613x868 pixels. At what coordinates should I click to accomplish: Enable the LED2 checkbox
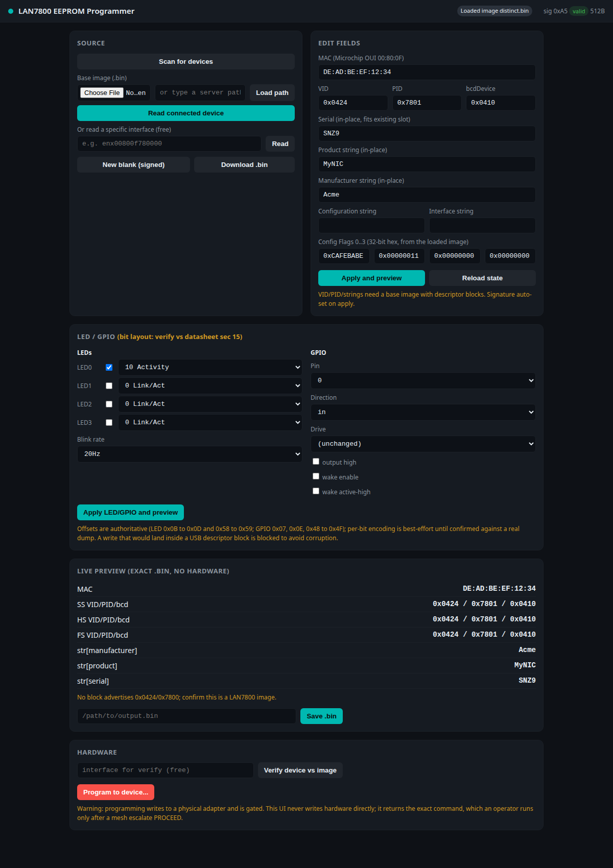(x=109, y=404)
